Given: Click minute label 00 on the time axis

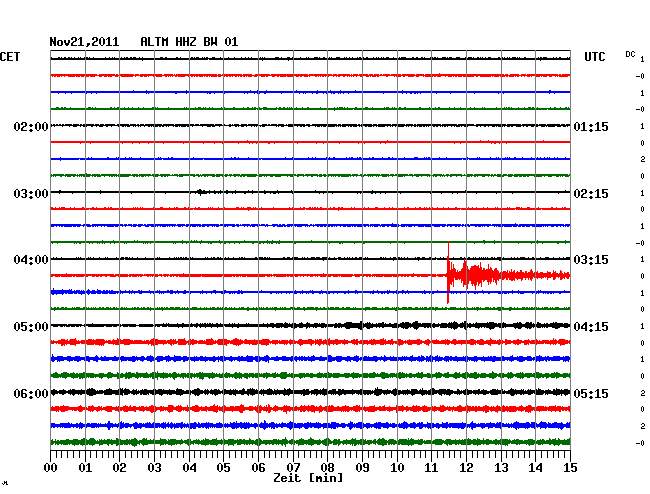Looking at the screenshot, I should [x=51, y=467].
